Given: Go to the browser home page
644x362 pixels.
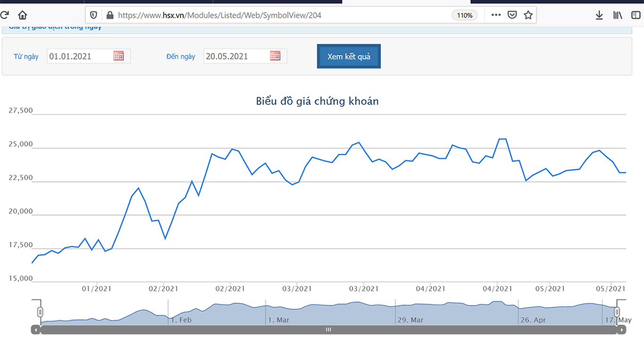Looking at the screenshot, I should tap(22, 15).
